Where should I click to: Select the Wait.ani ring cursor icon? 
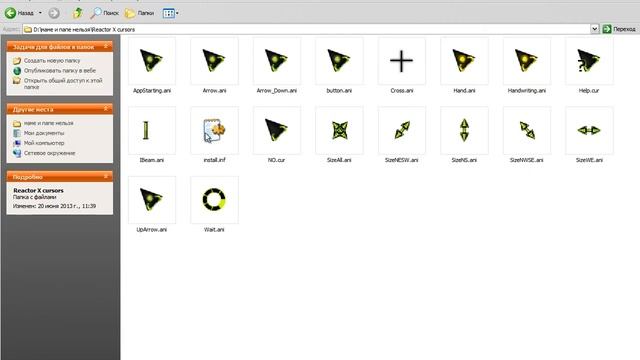(x=214, y=200)
